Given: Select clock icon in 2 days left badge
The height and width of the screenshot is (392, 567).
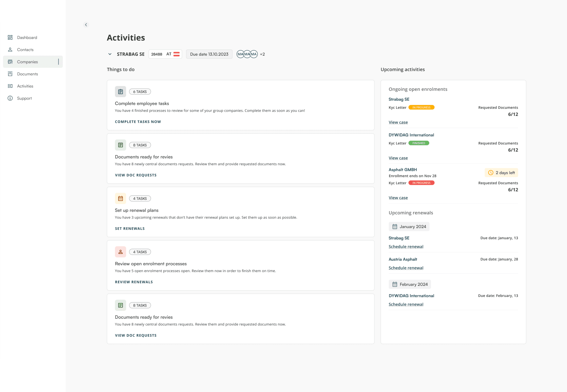Looking at the screenshot, I should pyautogui.click(x=491, y=173).
